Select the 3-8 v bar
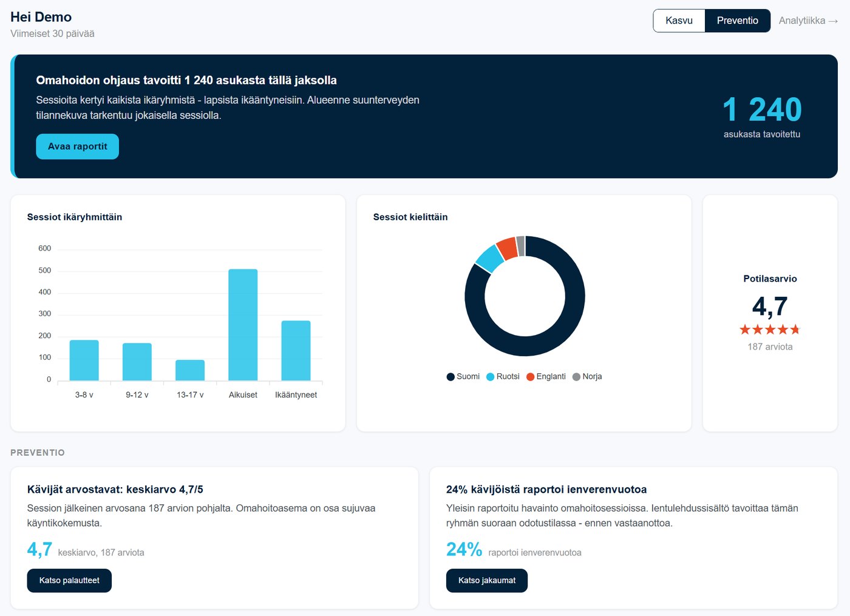This screenshot has height=616, width=850. click(x=84, y=360)
